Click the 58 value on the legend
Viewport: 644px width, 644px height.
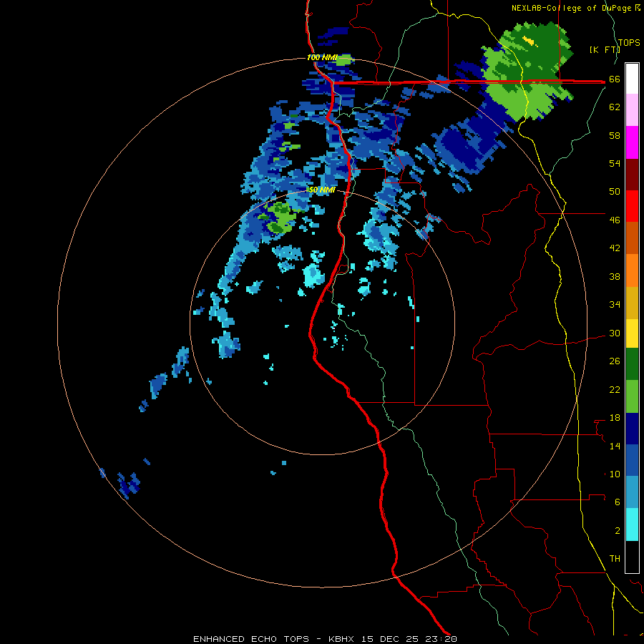pos(615,135)
